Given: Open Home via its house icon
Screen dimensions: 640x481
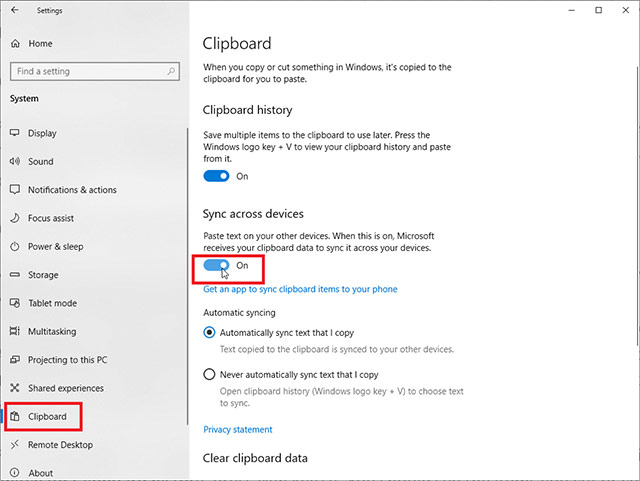Looking at the screenshot, I should (15, 44).
